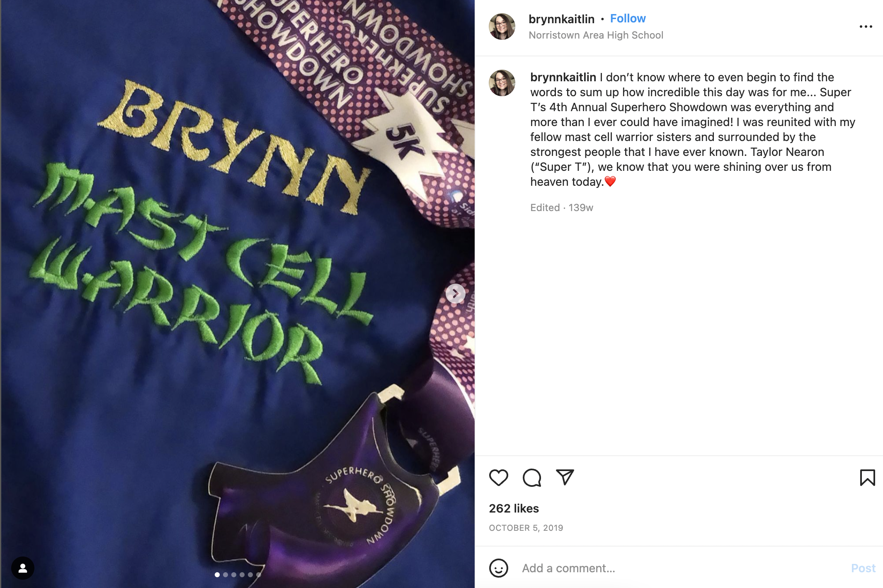
Task: Open Norristown Area High School location
Action: point(596,35)
